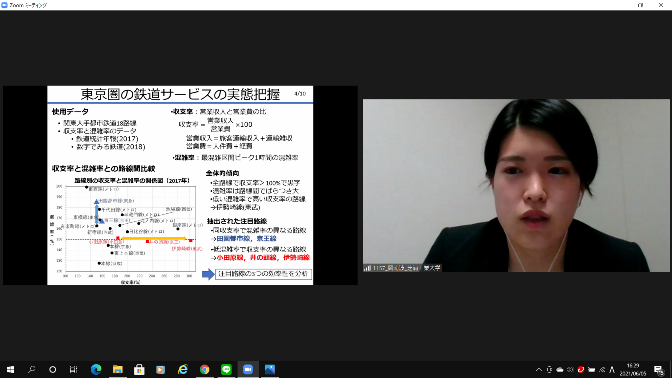Launch Internet Explorer from taskbar
This screenshot has height=378, width=672.
(x=183, y=369)
